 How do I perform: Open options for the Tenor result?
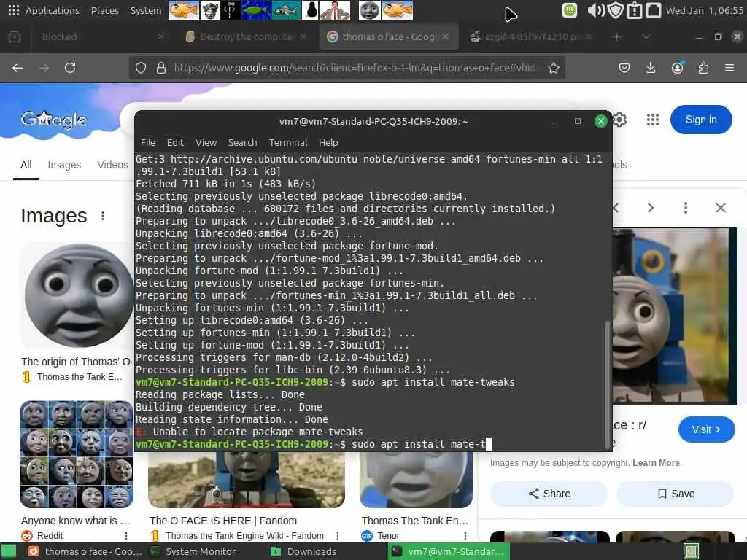[465, 536]
